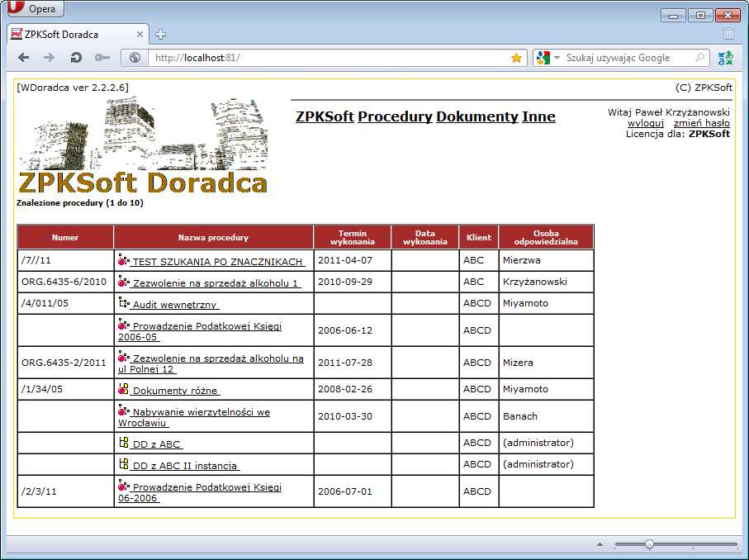Click icon beside Nabywanie wierzytelności we Wrocławiu
Image resolution: width=749 pixels, height=560 pixels.
124,411
